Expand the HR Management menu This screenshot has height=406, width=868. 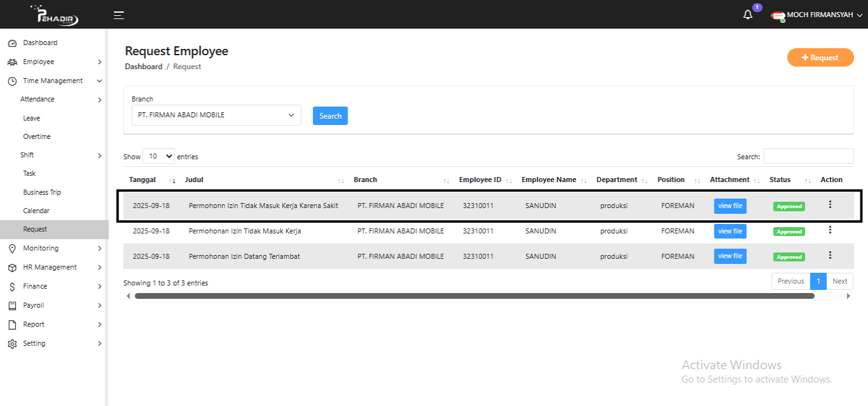point(49,267)
